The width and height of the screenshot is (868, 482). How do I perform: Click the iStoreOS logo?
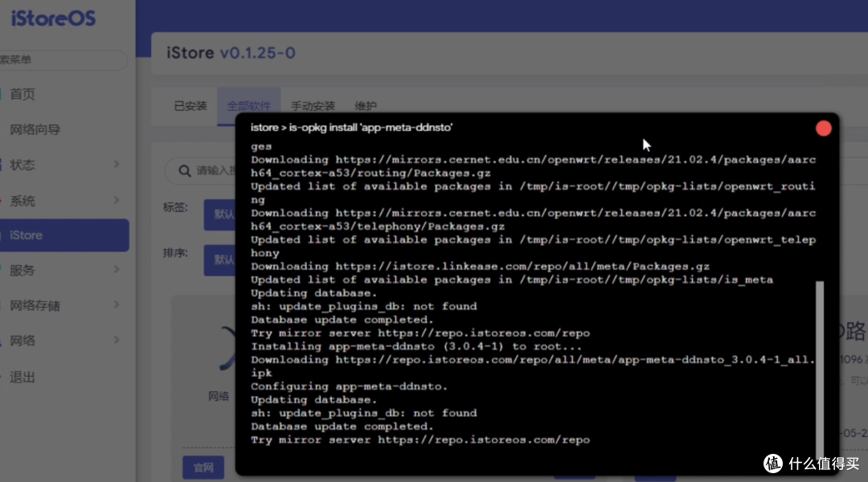(x=53, y=19)
